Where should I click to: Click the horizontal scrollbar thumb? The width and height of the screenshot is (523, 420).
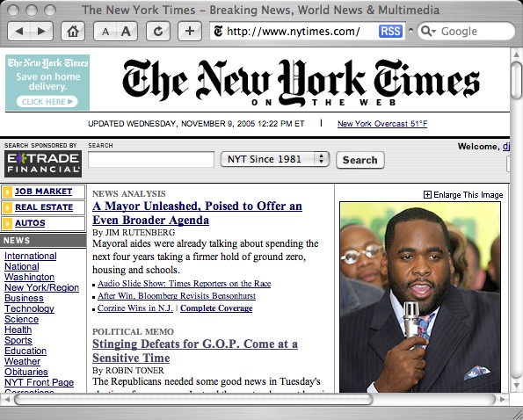[x=193, y=399]
